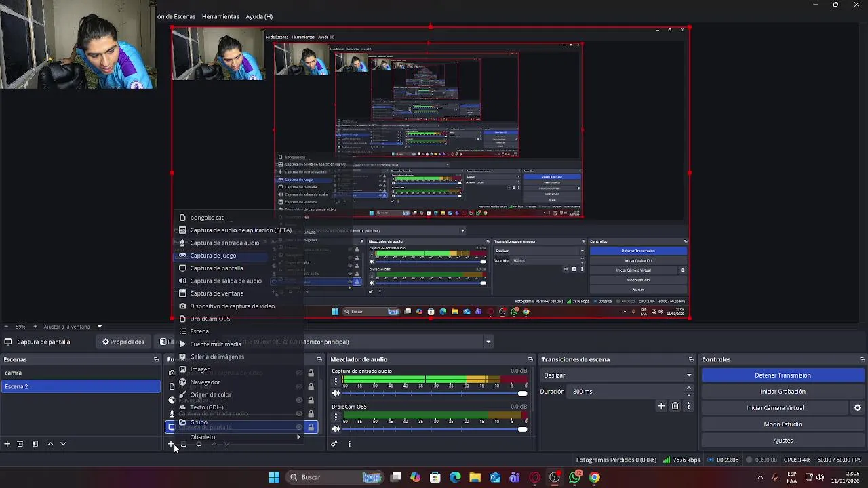Adjust DroidCam OBS volume slider
Viewport: 868px width, 488px height.
click(x=434, y=428)
